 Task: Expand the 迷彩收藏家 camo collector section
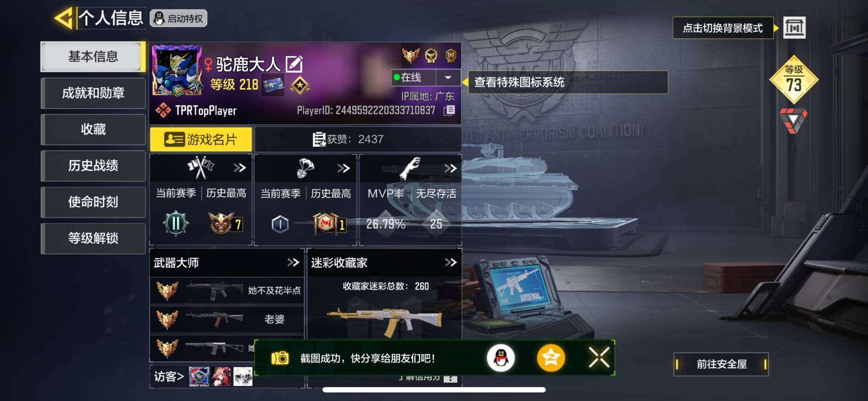point(451,263)
